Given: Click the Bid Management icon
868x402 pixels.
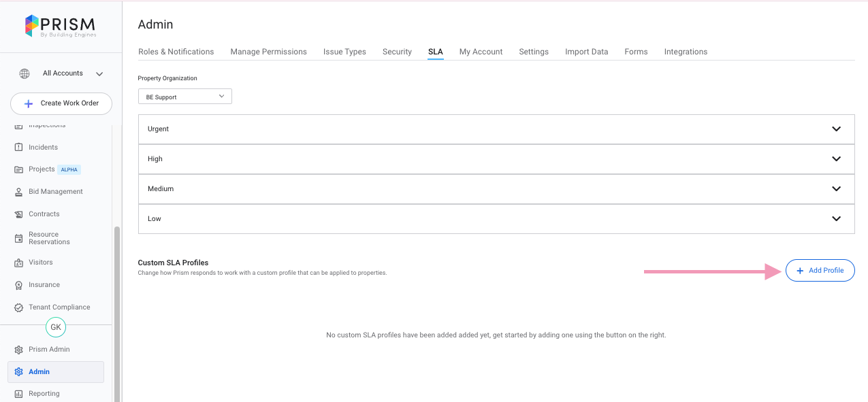Looking at the screenshot, I should [x=19, y=192].
